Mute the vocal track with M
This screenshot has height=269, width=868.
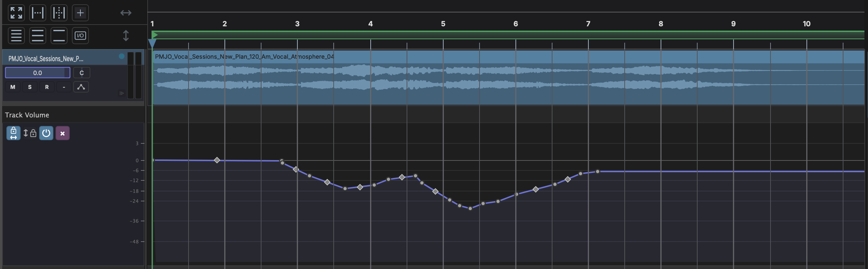point(13,87)
